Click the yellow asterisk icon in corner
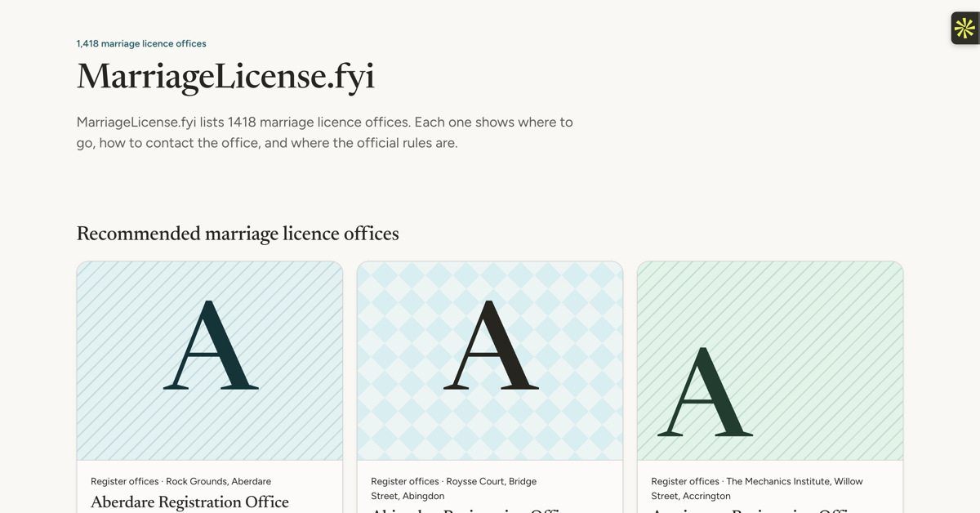The width and height of the screenshot is (980, 513). click(965, 28)
